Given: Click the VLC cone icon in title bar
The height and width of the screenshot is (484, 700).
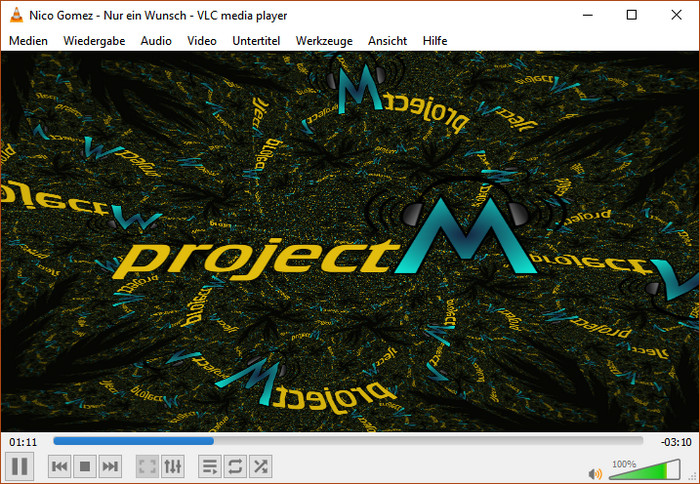Looking at the screenshot, I should (16, 15).
